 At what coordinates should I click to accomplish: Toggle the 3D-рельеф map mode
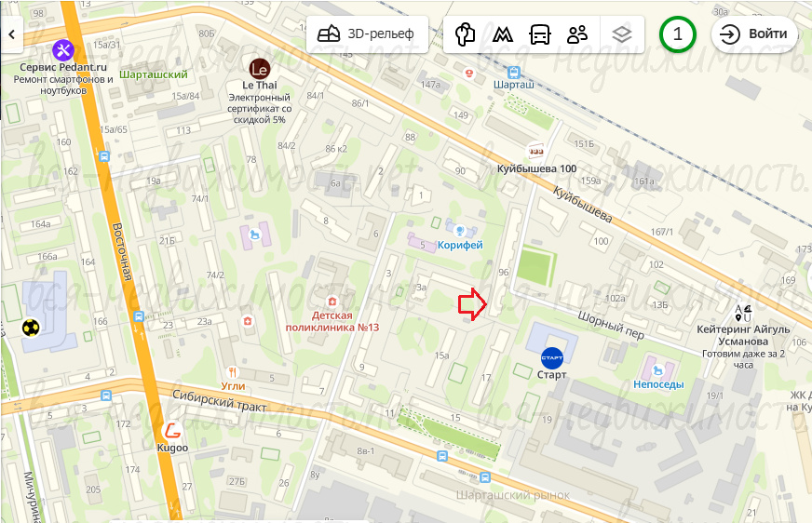(367, 34)
